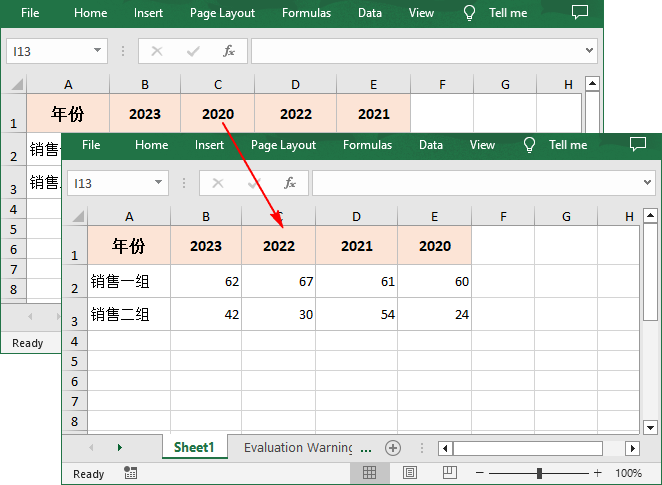Select the 年份 cell in the front window
662x485 pixels.
tap(129, 246)
